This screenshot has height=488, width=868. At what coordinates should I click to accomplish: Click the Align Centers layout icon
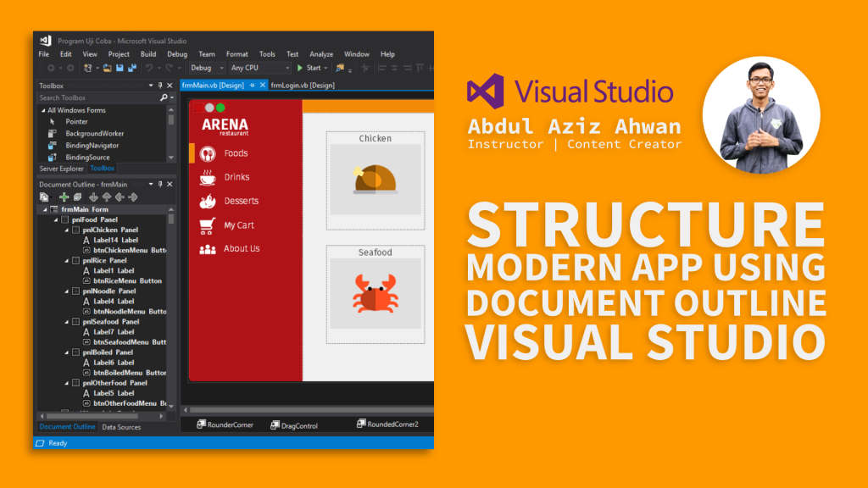coord(395,68)
